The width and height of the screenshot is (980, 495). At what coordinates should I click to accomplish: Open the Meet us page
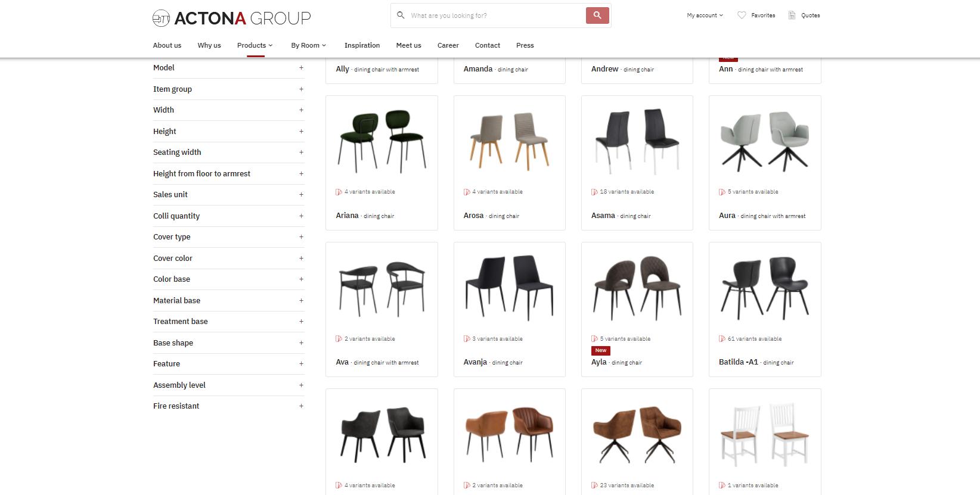click(x=408, y=45)
